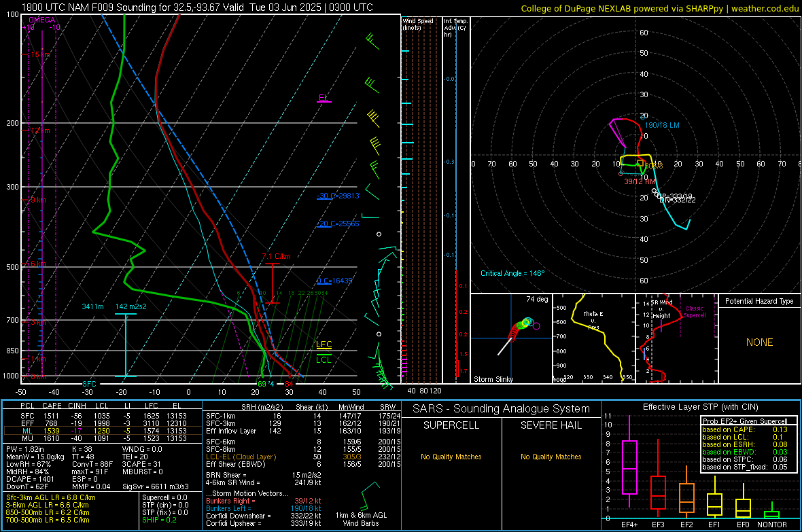
Task: Click the green NONTOR box plot
Action: pos(771,510)
